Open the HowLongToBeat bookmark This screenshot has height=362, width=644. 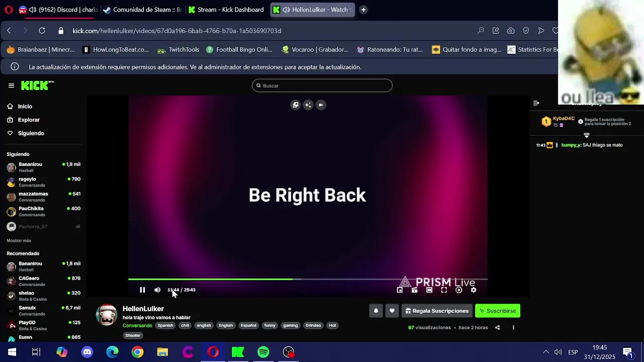pos(116,50)
